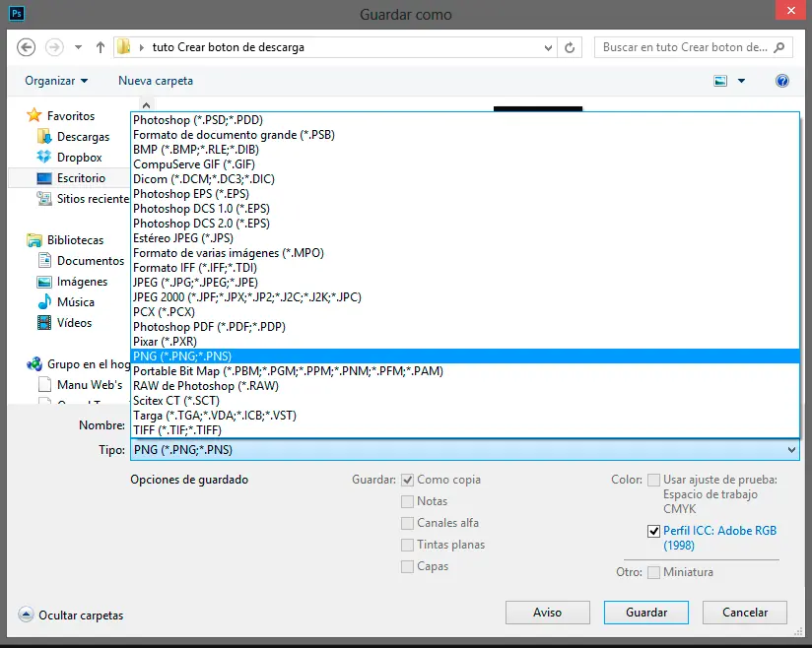Viewport: 812px width, 648px height.
Task: Collapse the Tipo format dropdown
Action: pos(791,450)
